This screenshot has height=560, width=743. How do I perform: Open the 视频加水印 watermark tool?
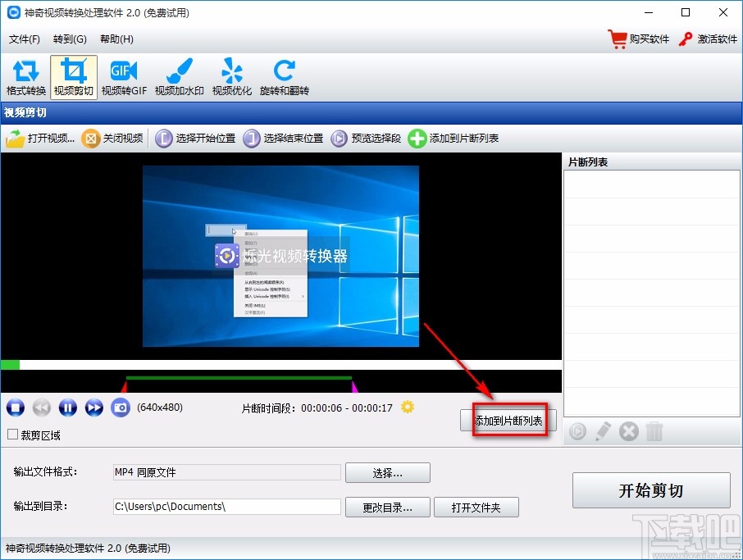pyautogui.click(x=179, y=77)
